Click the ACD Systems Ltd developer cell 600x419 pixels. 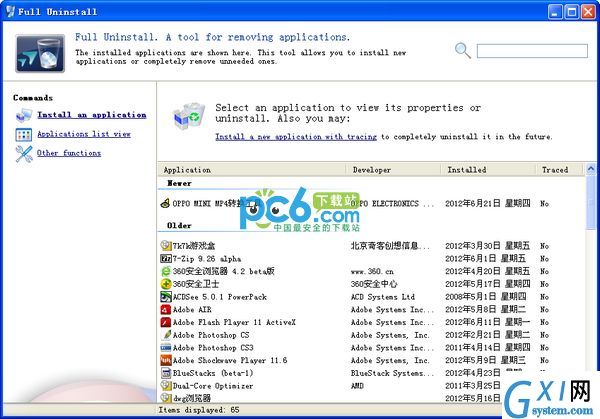pos(383,297)
